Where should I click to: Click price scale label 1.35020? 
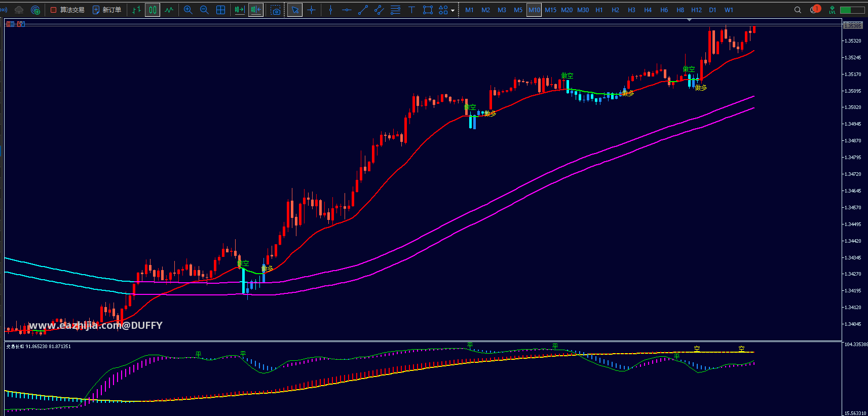coord(853,107)
